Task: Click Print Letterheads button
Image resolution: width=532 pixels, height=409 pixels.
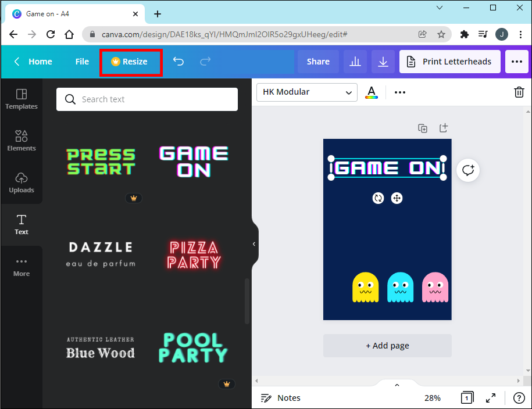Action: [x=450, y=62]
